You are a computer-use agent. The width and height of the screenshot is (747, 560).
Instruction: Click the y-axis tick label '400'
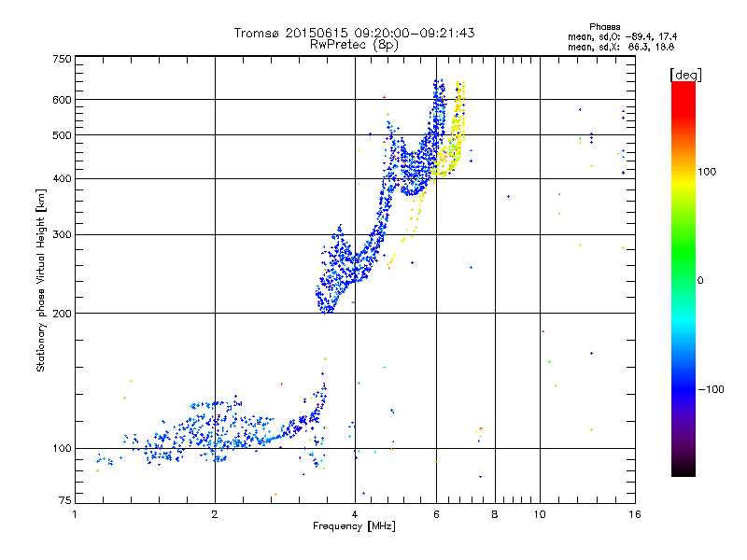63,179
